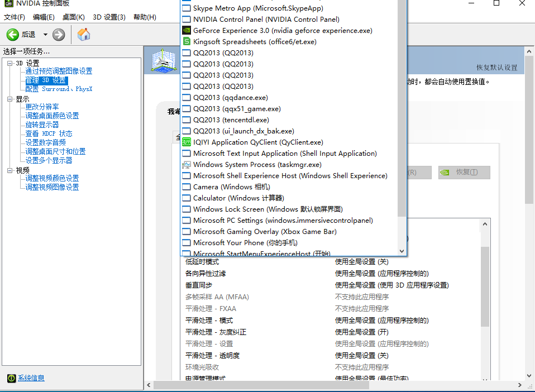The width and height of the screenshot is (535, 392).
Task: Click the 系统信息 icon at bottom left
Action: click(11, 378)
